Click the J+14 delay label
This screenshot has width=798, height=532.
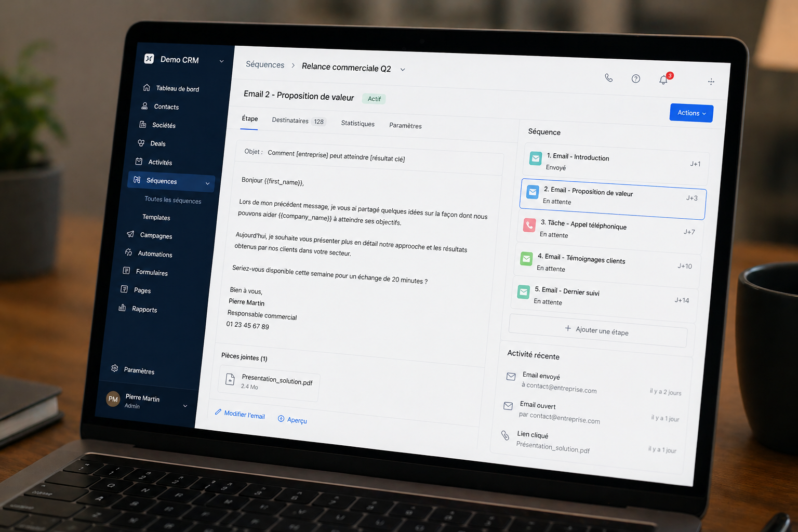682,300
